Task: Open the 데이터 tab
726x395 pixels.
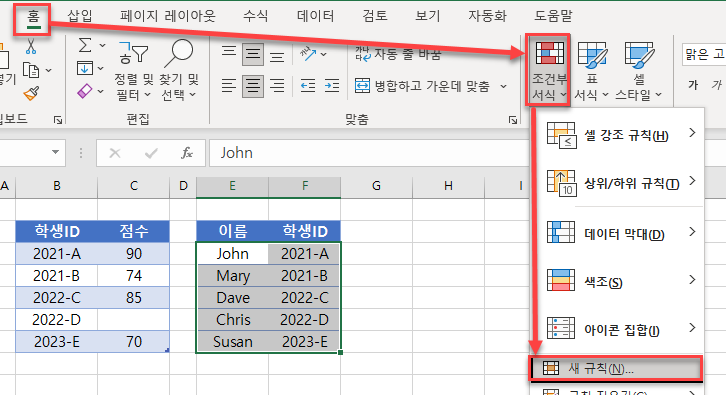Action: click(315, 16)
